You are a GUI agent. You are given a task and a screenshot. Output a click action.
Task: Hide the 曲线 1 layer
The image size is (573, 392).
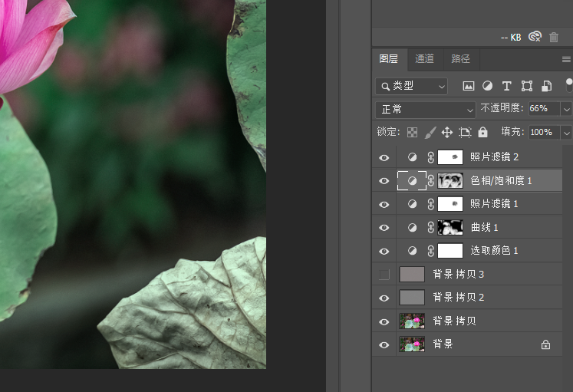(x=384, y=228)
